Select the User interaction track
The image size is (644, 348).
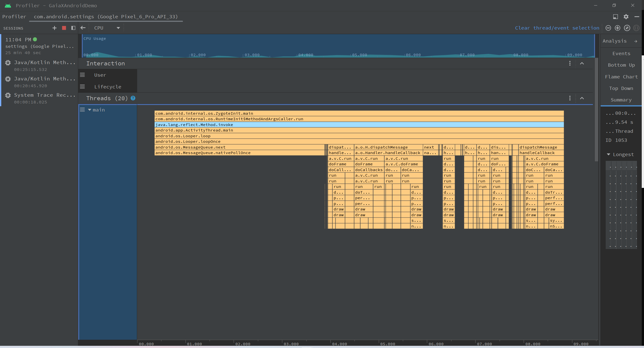[x=100, y=75]
